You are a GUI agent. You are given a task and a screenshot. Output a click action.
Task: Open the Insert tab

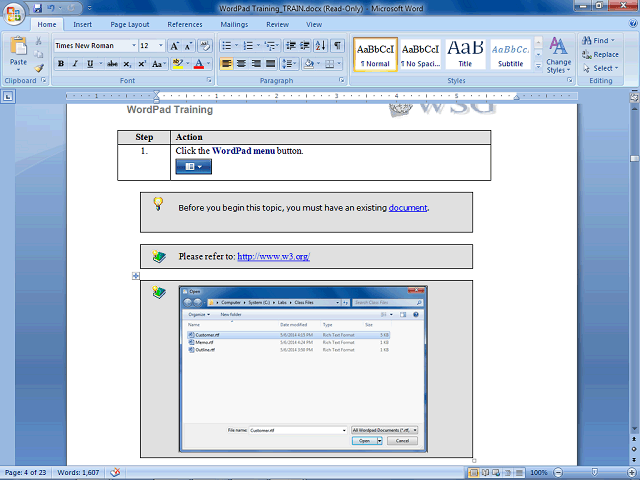point(82,24)
